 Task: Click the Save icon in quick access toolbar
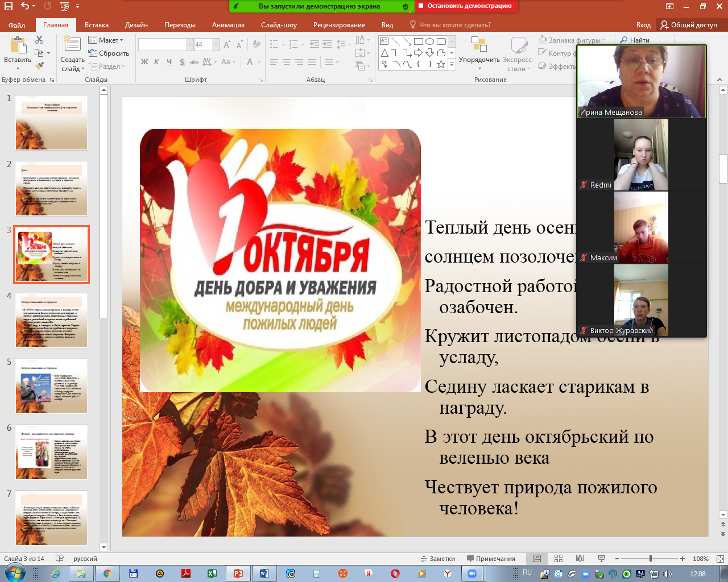click(8, 6)
